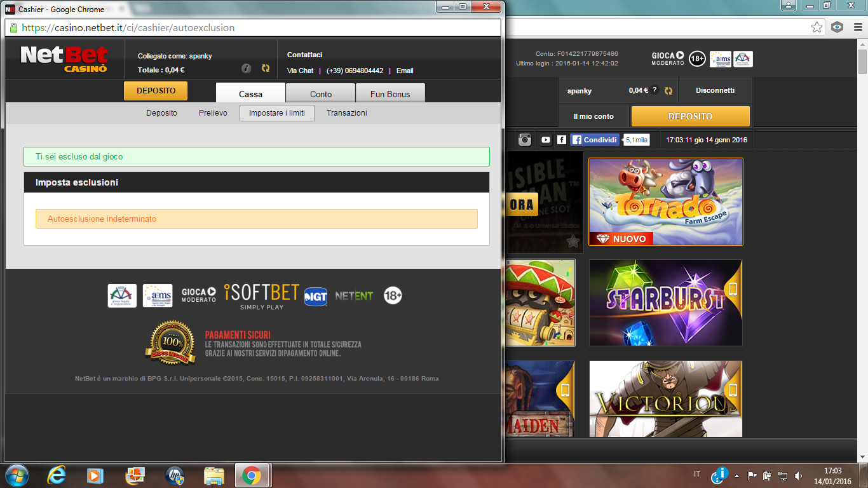
Task: Click the question mark icon beside 0,04 €
Action: pyautogui.click(x=654, y=90)
